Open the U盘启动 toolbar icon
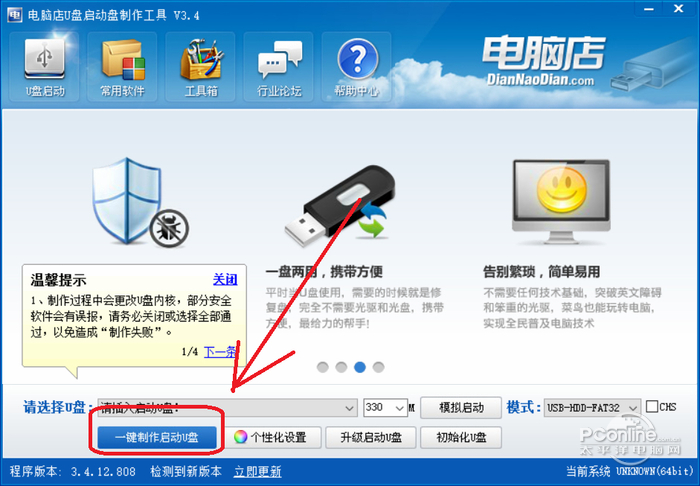The height and width of the screenshot is (486, 700). [44, 66]
